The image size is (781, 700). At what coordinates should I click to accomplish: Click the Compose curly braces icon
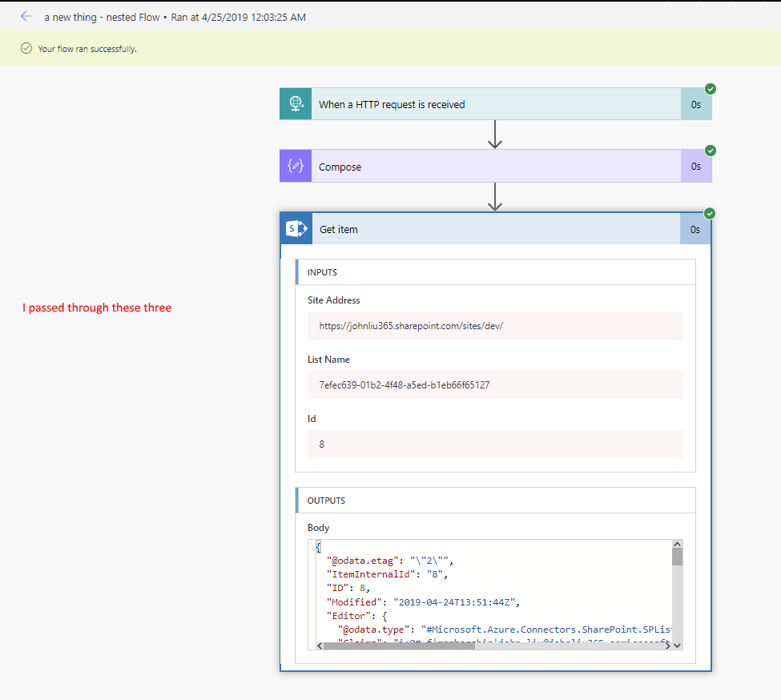click(x=296, y=167)
